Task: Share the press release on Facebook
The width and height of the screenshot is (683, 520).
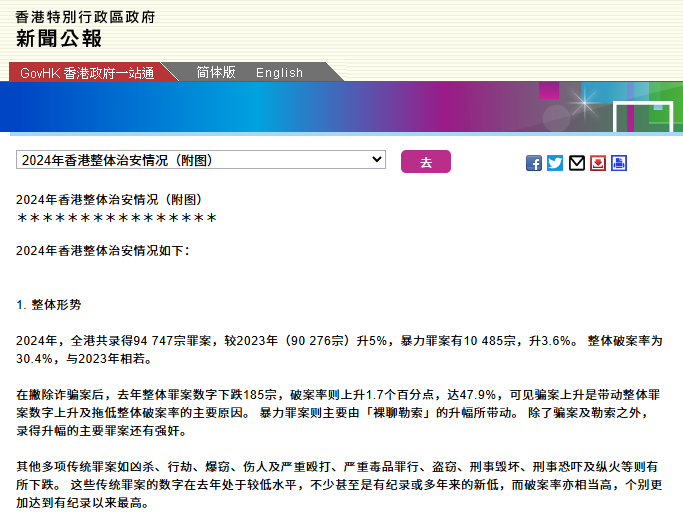Action: pos(534,163)
